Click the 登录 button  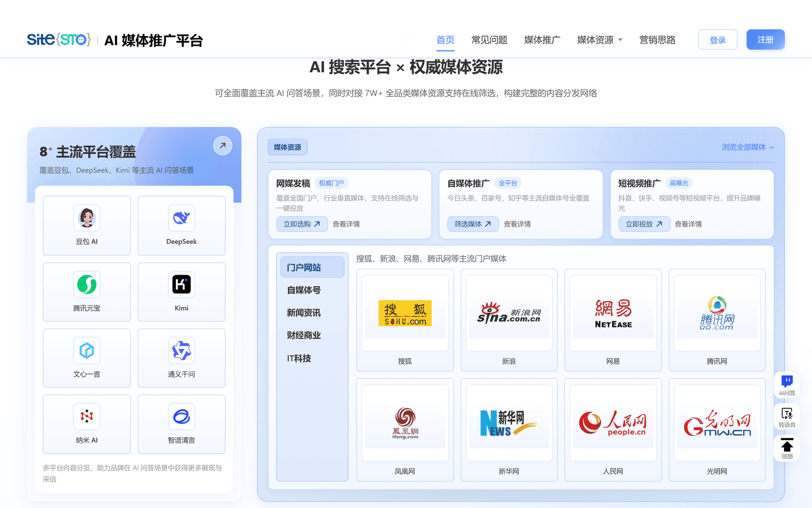(x=718, y=40)
